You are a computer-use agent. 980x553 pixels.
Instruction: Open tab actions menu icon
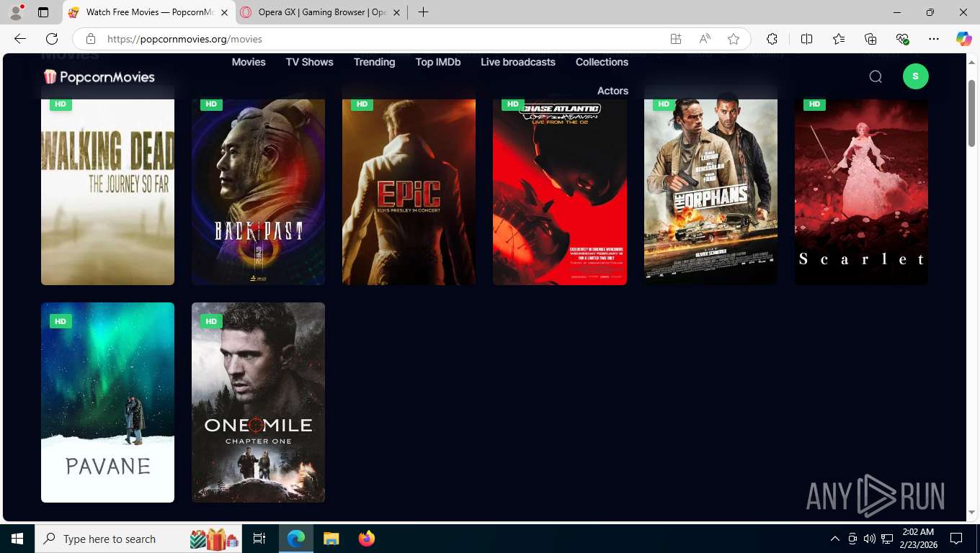[x=43, y=12]
